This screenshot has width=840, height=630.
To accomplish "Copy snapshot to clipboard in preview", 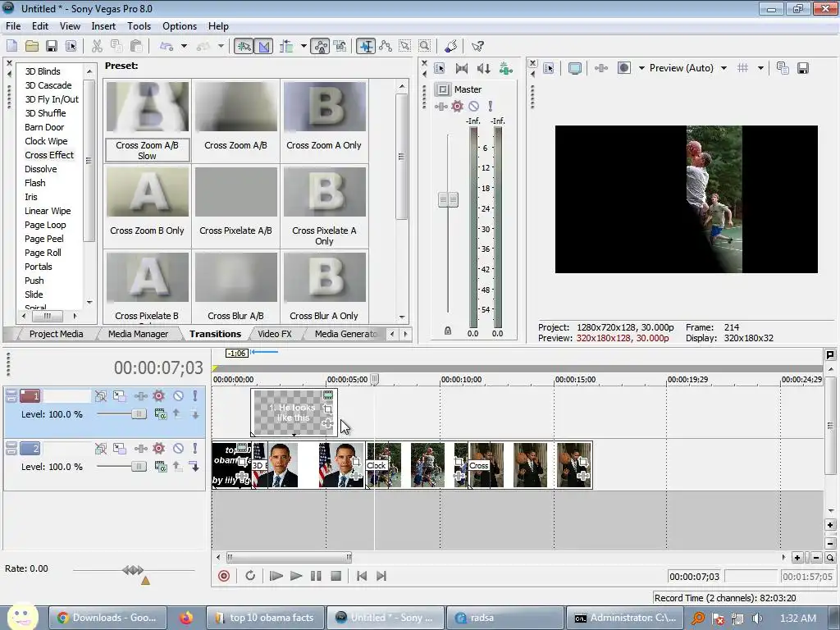I will 783,68.
